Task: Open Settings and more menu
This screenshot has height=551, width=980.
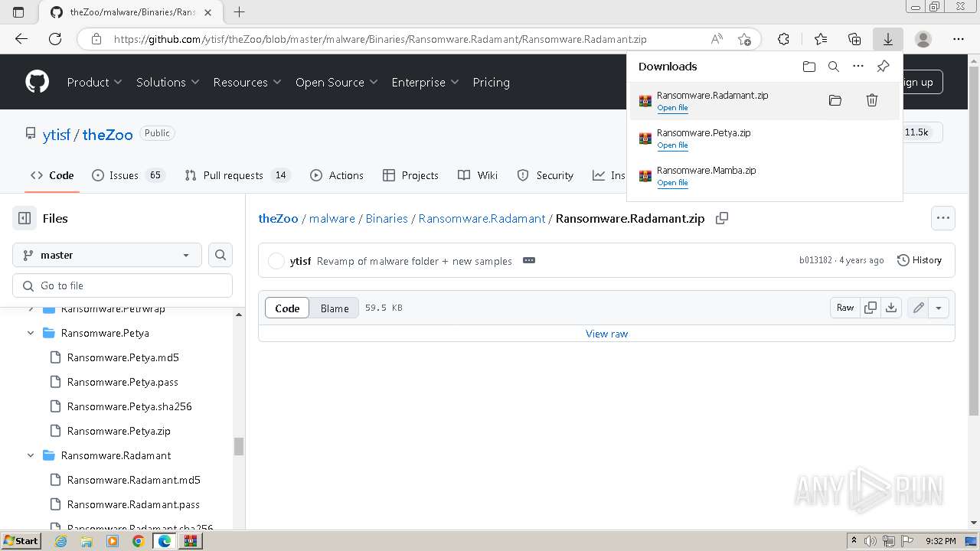Action: 959,39
